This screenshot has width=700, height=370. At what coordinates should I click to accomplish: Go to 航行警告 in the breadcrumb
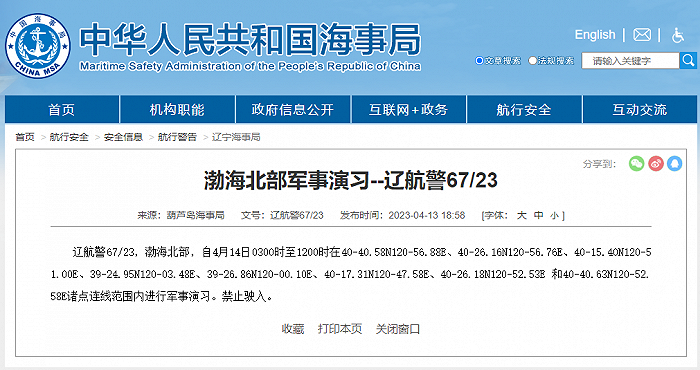click(x=177, y=137)
